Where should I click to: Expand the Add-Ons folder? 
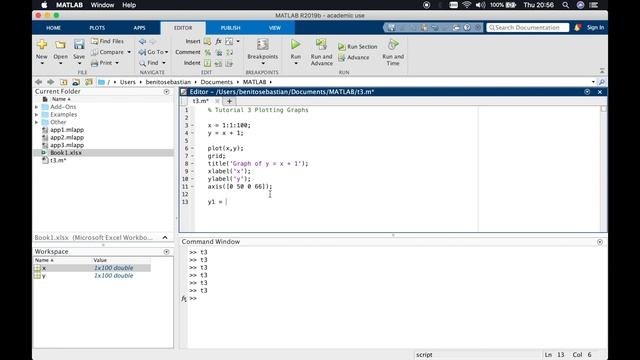[37, 107]
